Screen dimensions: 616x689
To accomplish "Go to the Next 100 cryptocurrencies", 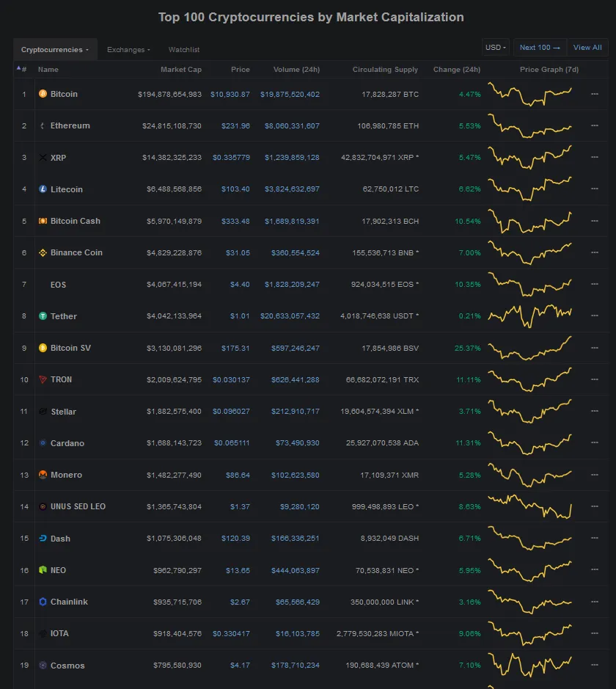I will coord(540,48).
